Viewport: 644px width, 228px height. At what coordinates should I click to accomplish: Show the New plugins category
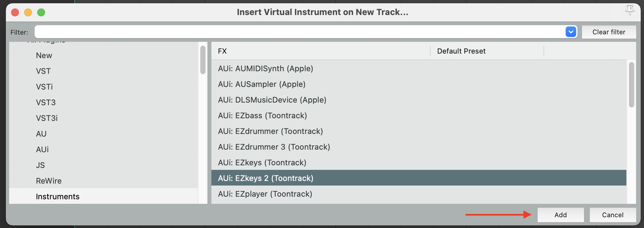click(44, 56)
